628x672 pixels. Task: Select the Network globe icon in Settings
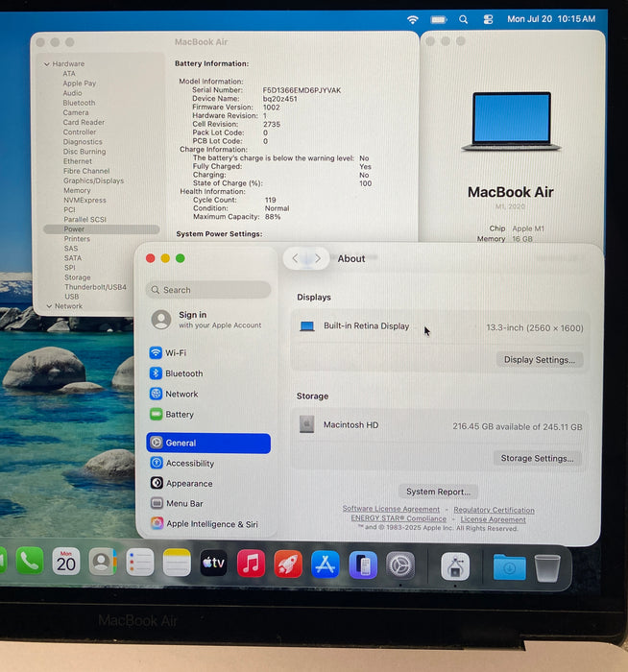156,394
